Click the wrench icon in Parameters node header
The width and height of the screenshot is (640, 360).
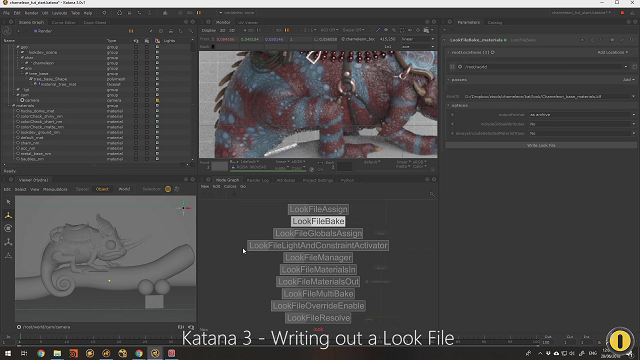[622, 40]
